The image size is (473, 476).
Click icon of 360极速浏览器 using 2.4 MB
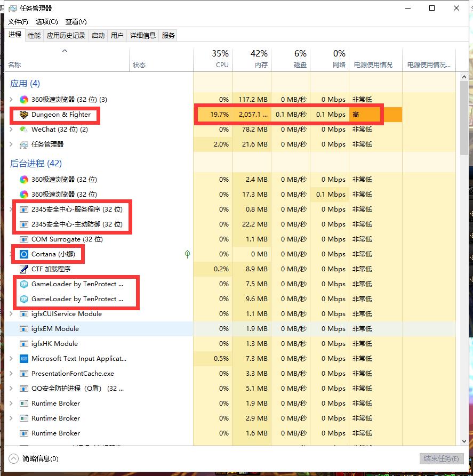[23, 180]
